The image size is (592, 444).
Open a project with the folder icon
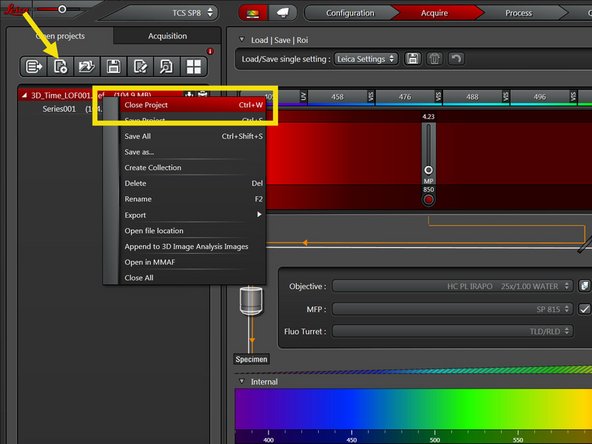tap(87, 67)
